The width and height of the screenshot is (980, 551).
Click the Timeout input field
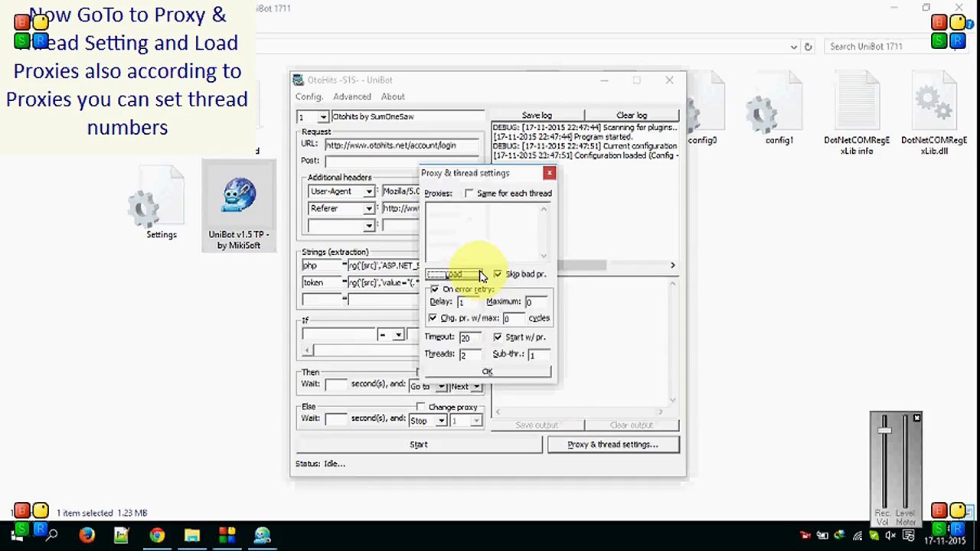[x=470, y=337]
